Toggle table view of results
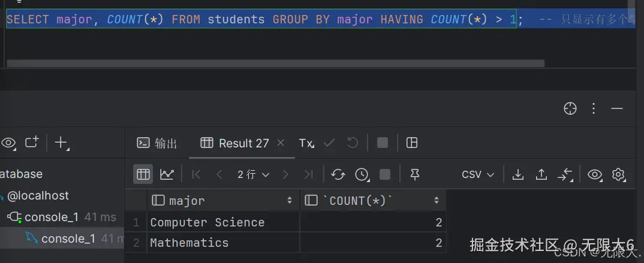Image resolution: width=644 pixels, height=263 pixels. tap(143, 174)
